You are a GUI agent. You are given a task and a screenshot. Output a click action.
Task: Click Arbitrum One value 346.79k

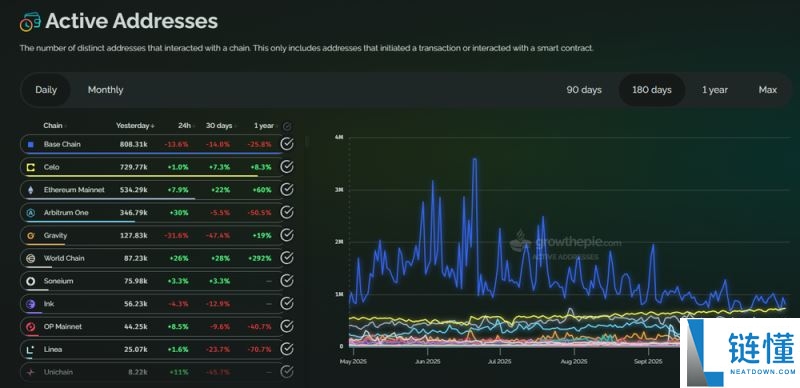(x=134, y=212)
